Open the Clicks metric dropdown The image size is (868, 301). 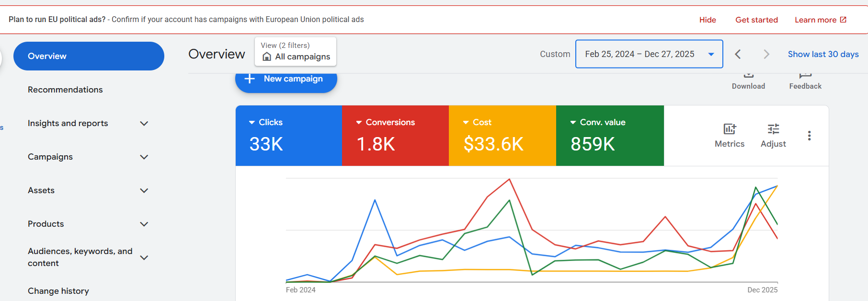point(252,123)
